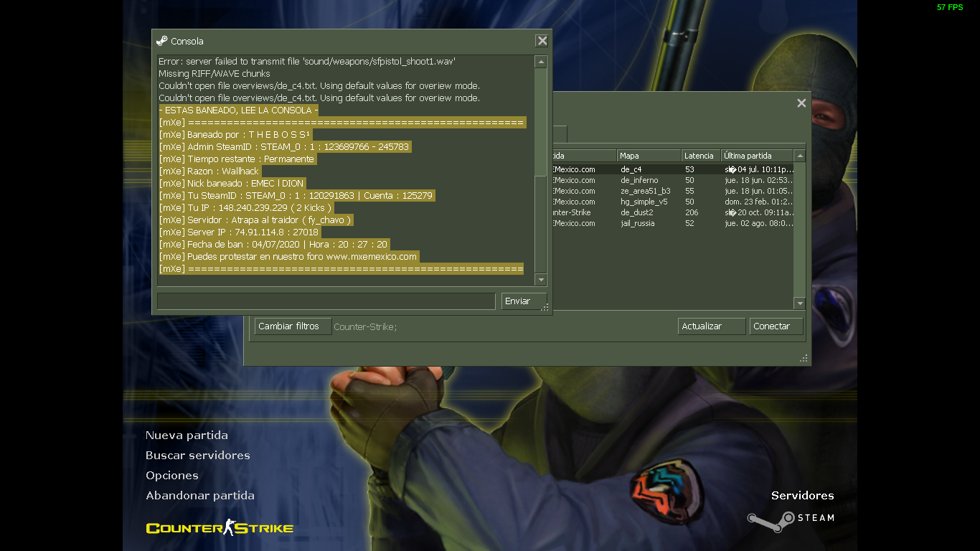The image size is (980, 551).
Task: Click Cambiar filtros button
Action: click(293, 326)
